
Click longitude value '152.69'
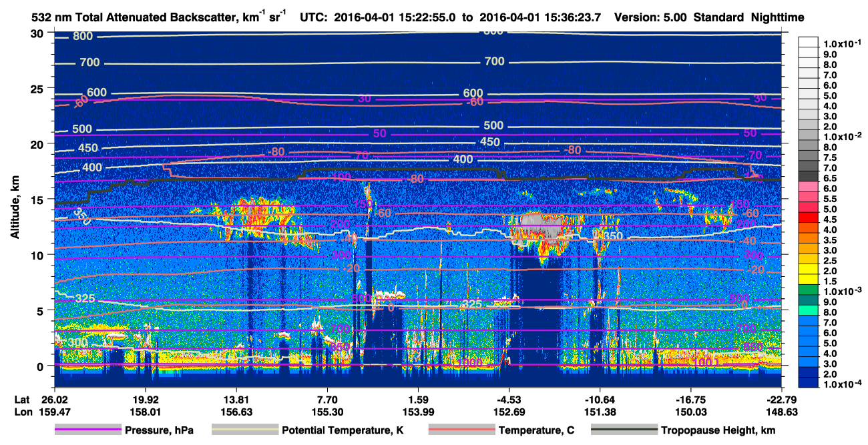coord(509,412)
